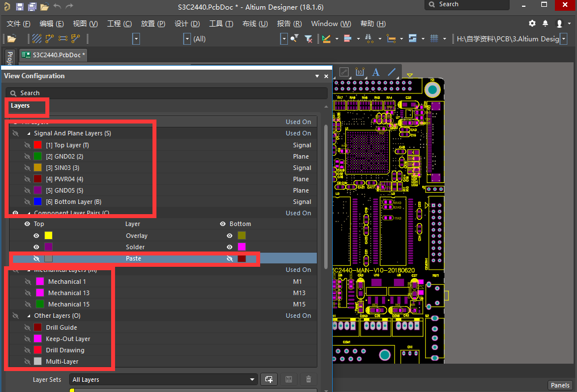Open the 布线 (U) menu
Image resolution: width=577 pixels, height=392 pixels.
(255, 24)
